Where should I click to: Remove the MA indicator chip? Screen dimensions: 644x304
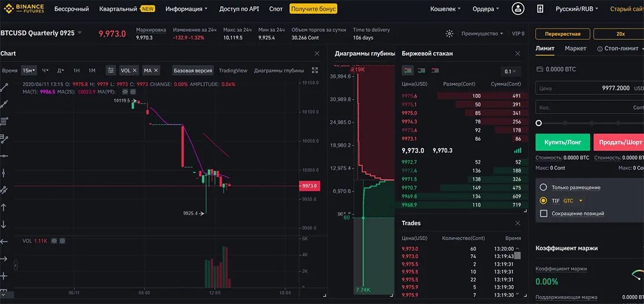pyautogui.click(x=156, y=71)
